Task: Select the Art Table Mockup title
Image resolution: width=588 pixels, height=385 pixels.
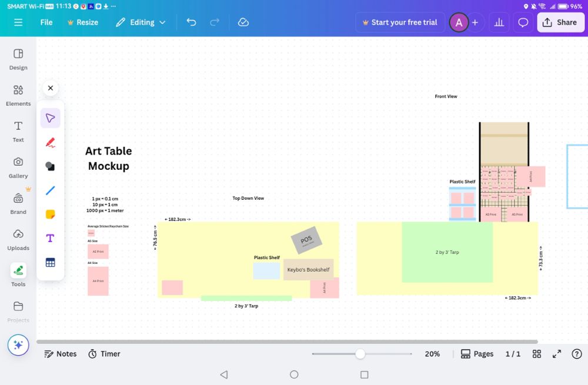Action: (109, 159)
